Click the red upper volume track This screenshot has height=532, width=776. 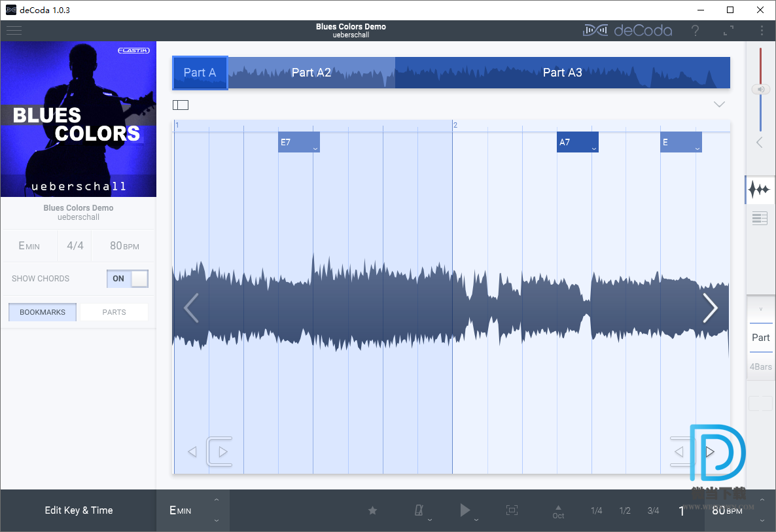(x=761, y=66)
